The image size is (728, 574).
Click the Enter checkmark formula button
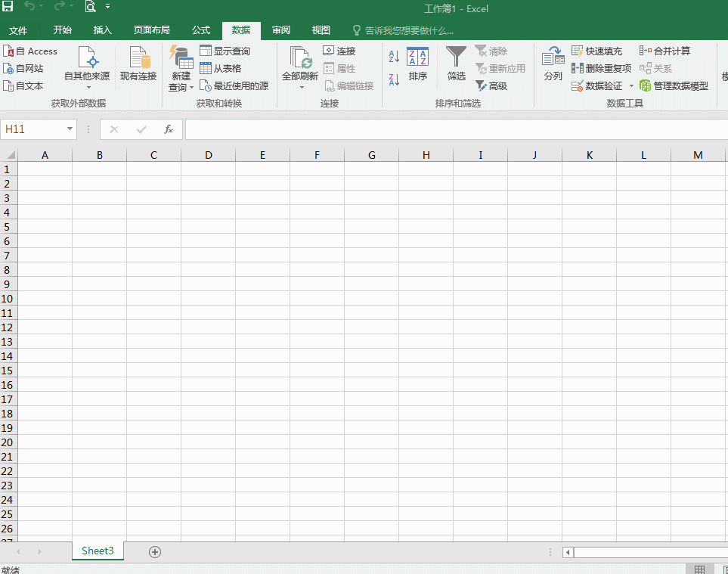click(141, 129)
